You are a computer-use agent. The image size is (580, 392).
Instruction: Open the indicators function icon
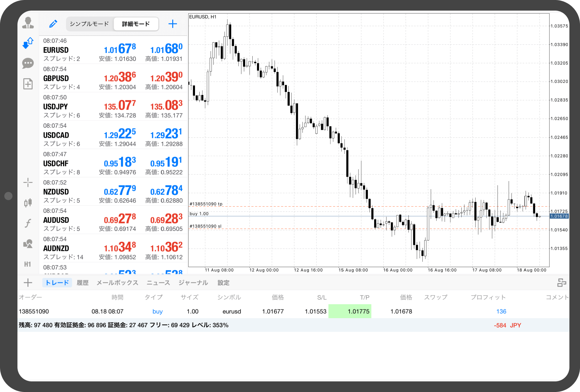point(28,223)
